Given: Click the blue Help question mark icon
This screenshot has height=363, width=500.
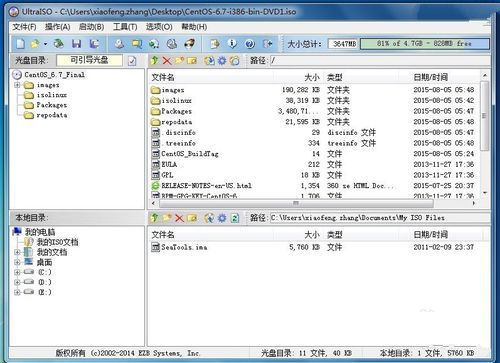Looking at the screenshot, I should click(x=250, y=43).
